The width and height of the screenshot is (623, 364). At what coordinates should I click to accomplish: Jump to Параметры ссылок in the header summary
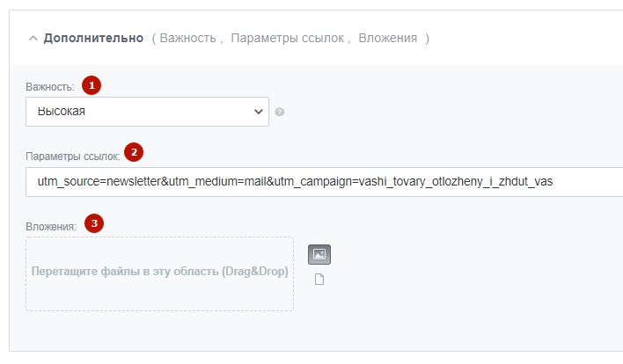pos(287,38)
